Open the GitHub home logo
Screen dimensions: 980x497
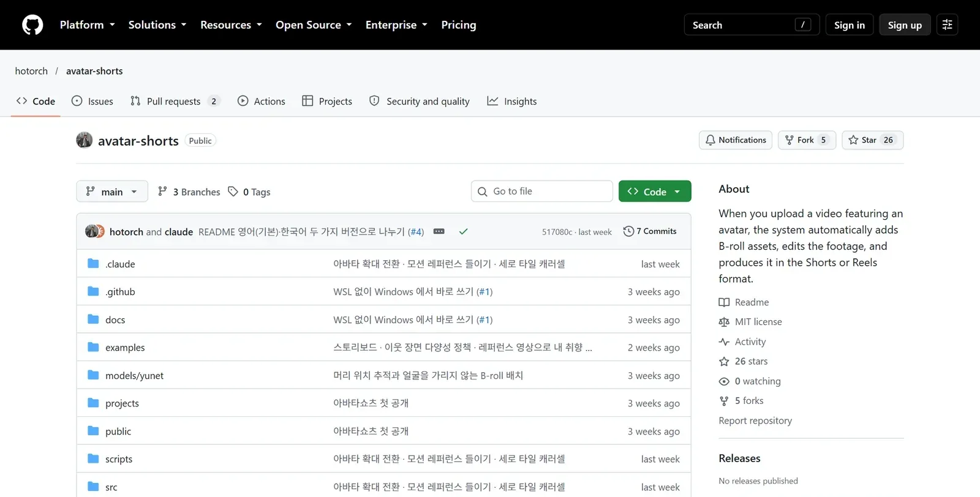tap(32, 25)
